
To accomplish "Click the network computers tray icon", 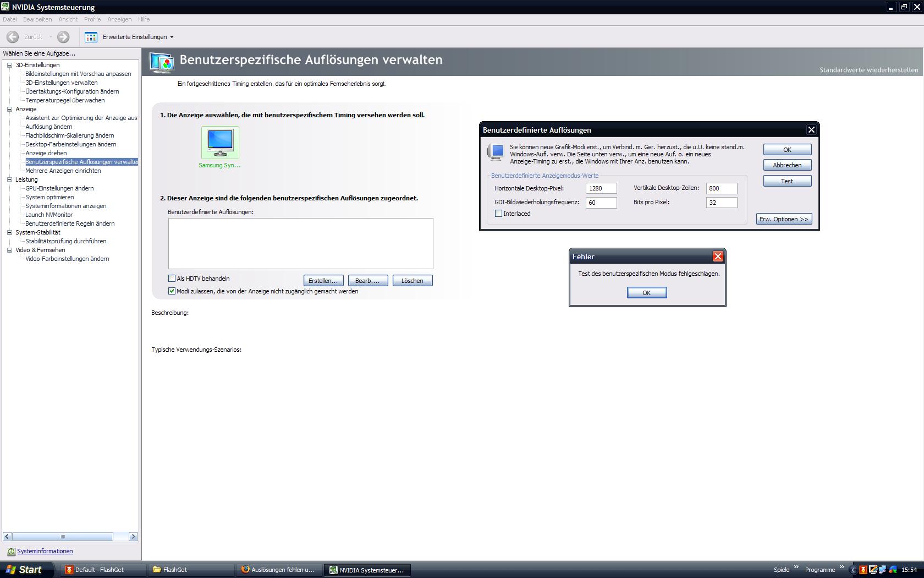I will [883, 570].
